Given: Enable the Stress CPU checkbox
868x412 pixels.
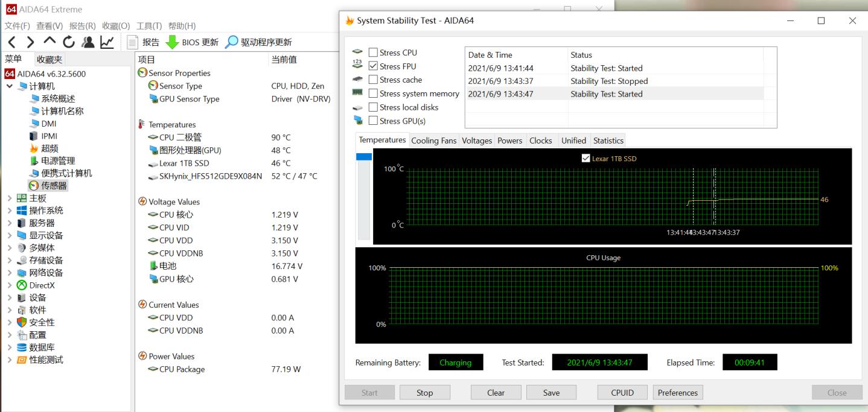Looking at the screenshot, I should [374, 52].
